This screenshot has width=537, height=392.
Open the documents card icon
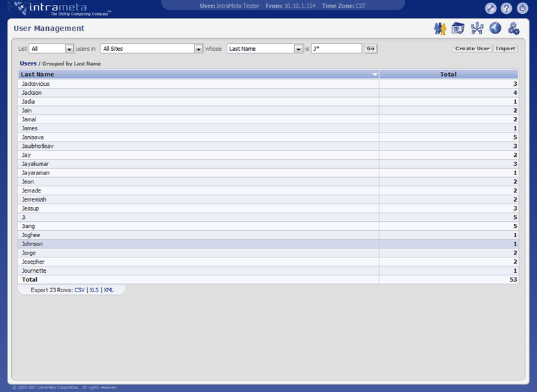[458, 29]
